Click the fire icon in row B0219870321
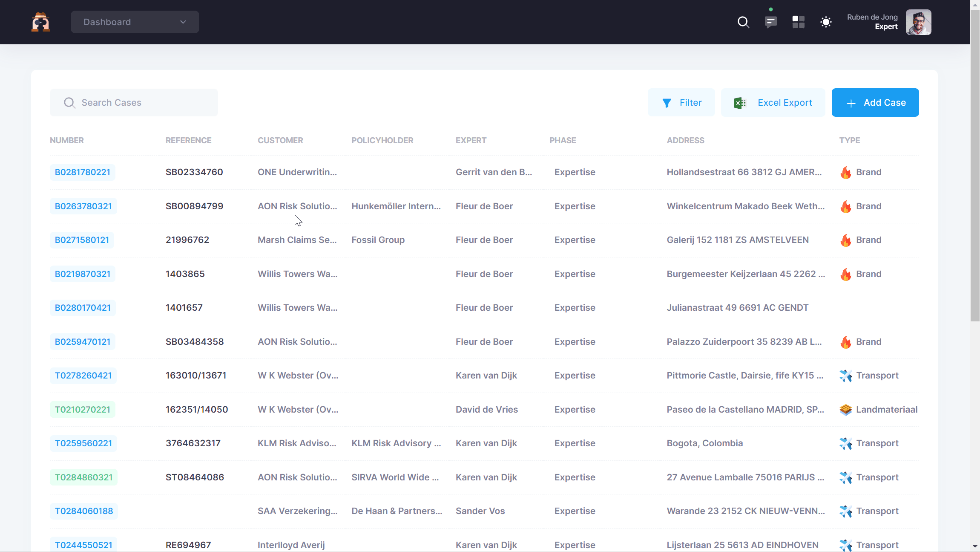Image resolution: width=980 pixels, height=552 pixels. [x=846, y=274]
